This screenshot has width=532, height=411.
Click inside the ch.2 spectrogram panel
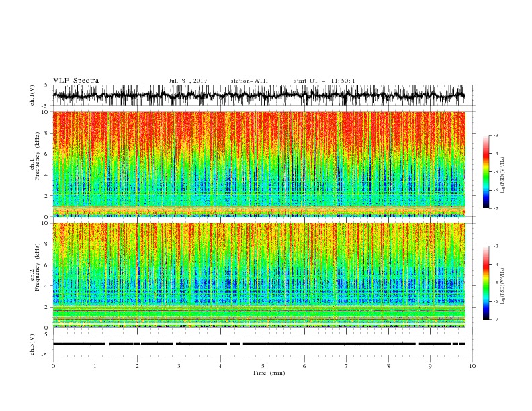coord(259,275)
